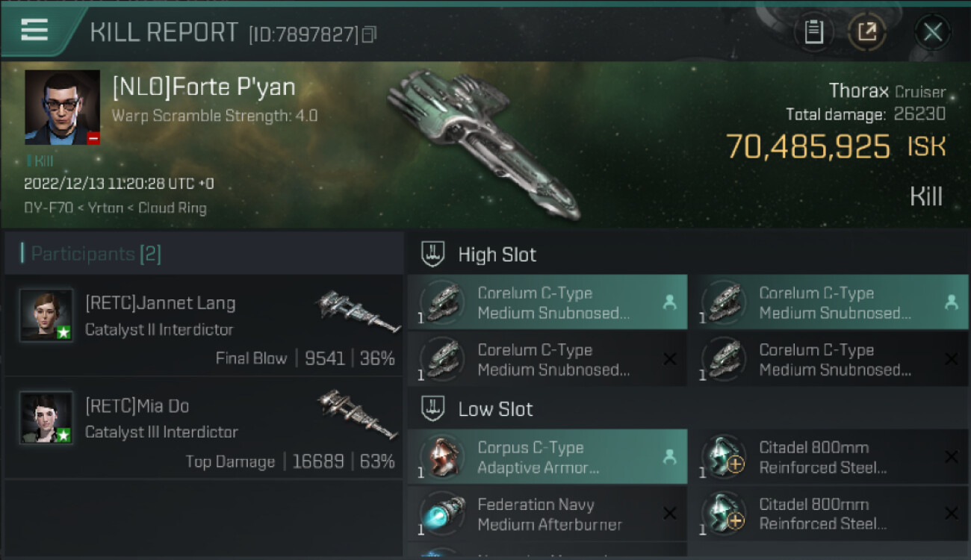Screen dimensions: 971x560
Task: Select Mia Do's portrait
Action: [46, 417]
